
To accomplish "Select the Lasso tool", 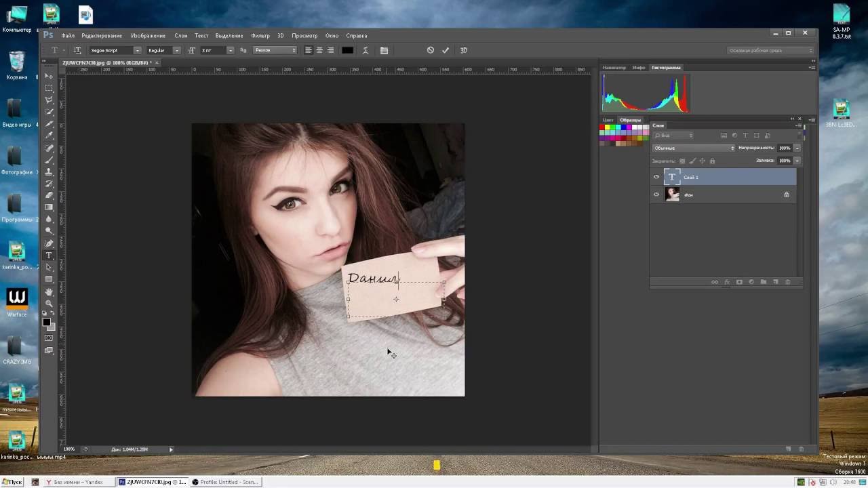I will 49,100.
